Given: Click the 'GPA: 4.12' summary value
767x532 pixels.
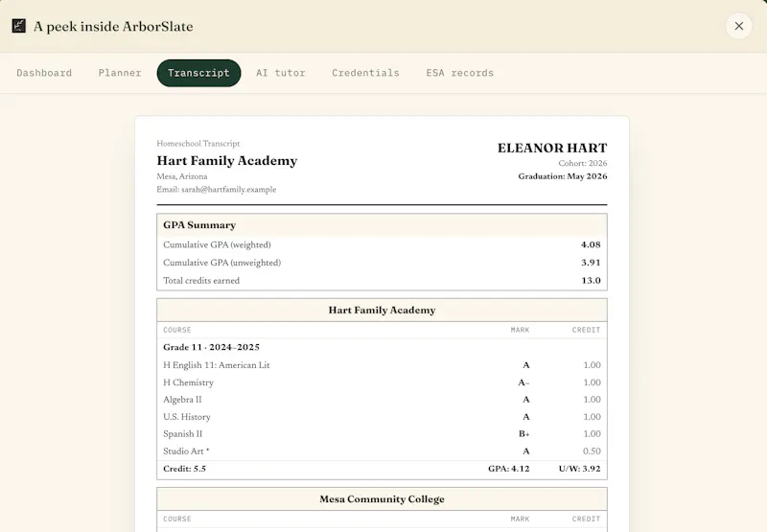Looking at the screenshot, I should click(509, 469).
